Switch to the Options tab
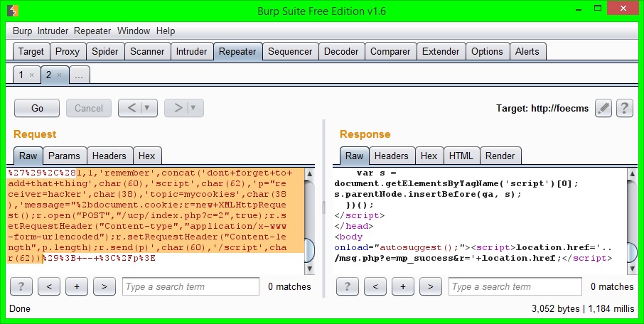The height and width of the screenshot is (324, 644). pos(488,51)
